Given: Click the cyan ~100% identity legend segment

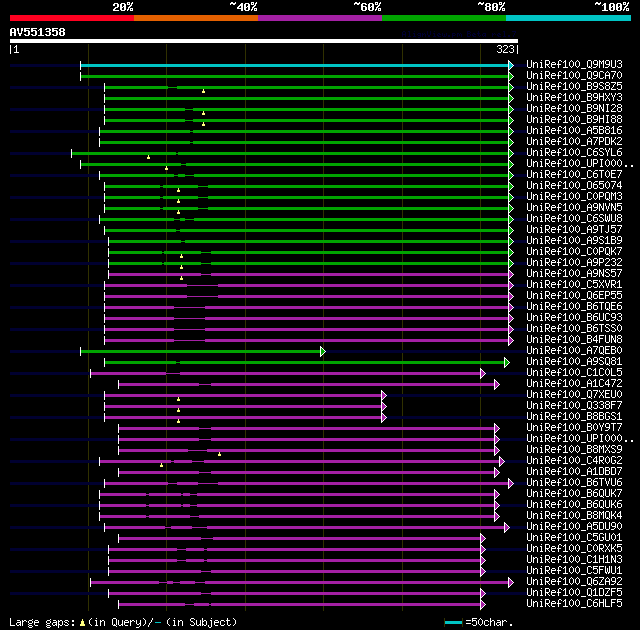Looking at the screenshot, I should (x=569, y=18).
